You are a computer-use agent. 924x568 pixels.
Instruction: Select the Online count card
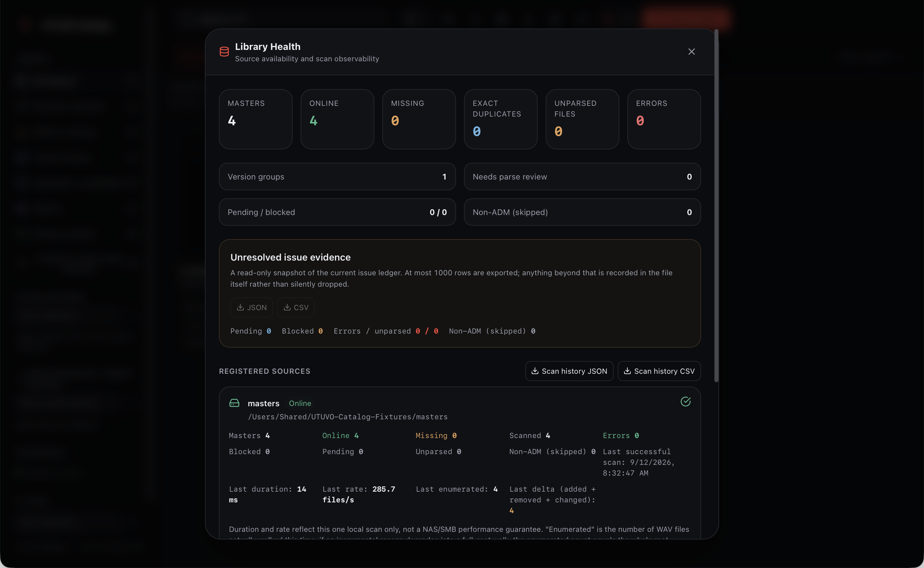pos(337,119)
